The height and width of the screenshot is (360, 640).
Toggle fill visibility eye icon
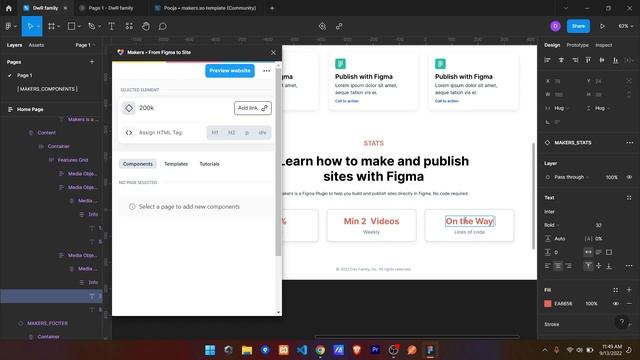tap(616, 304)
